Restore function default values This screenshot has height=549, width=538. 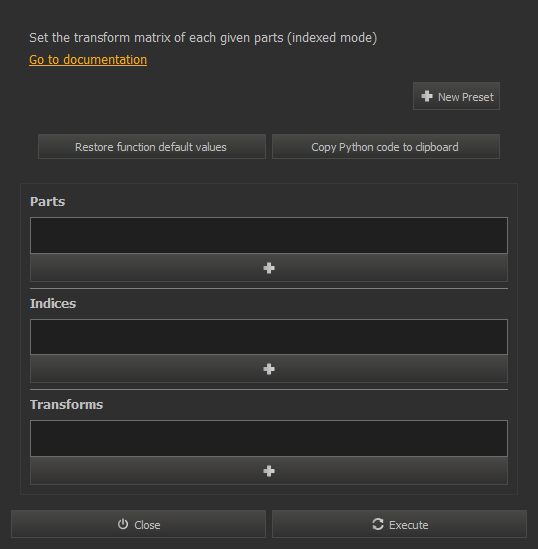click(152, 147)
